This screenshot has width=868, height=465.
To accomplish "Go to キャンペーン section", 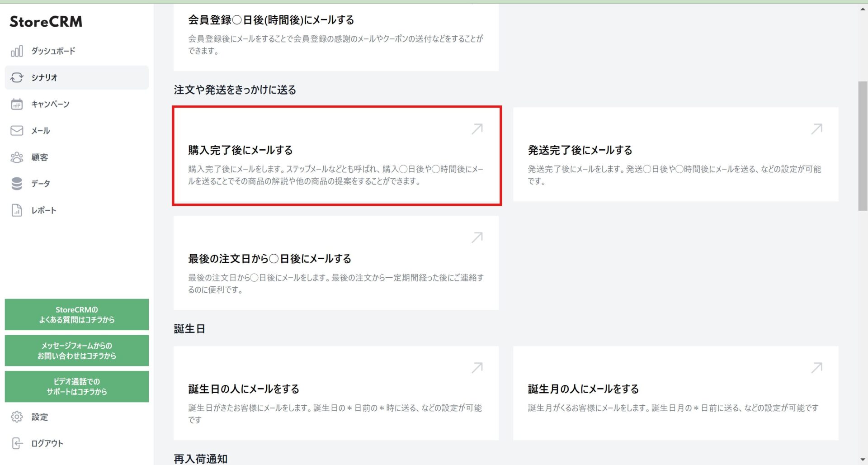I will click(x=77, y=104).
